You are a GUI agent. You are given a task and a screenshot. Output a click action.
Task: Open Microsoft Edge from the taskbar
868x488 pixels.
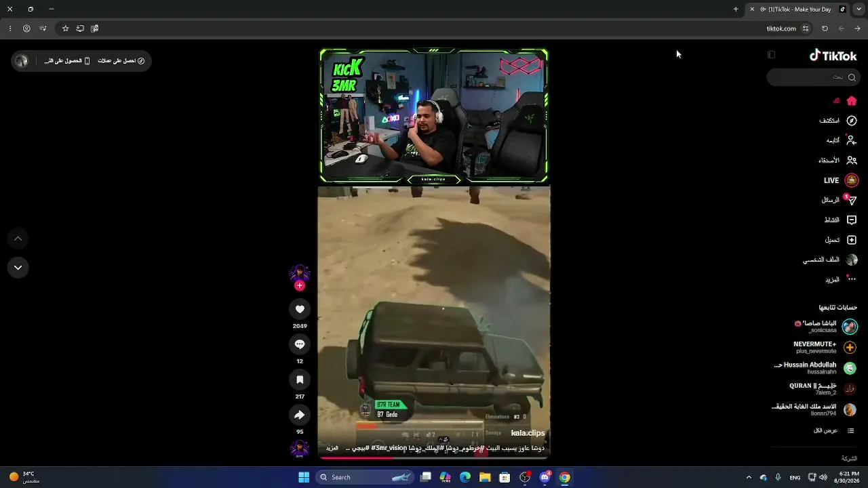pyautogui.click(x=465, y=477)
